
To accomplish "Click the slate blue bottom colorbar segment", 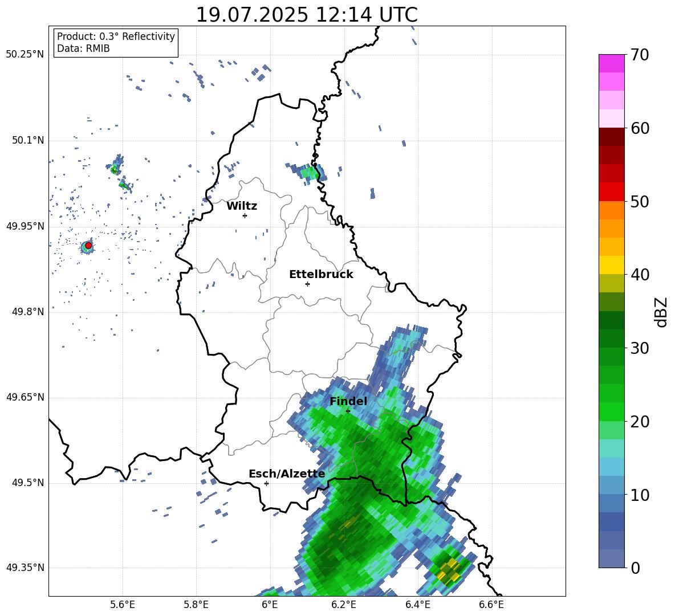I will tap(611, 558).
